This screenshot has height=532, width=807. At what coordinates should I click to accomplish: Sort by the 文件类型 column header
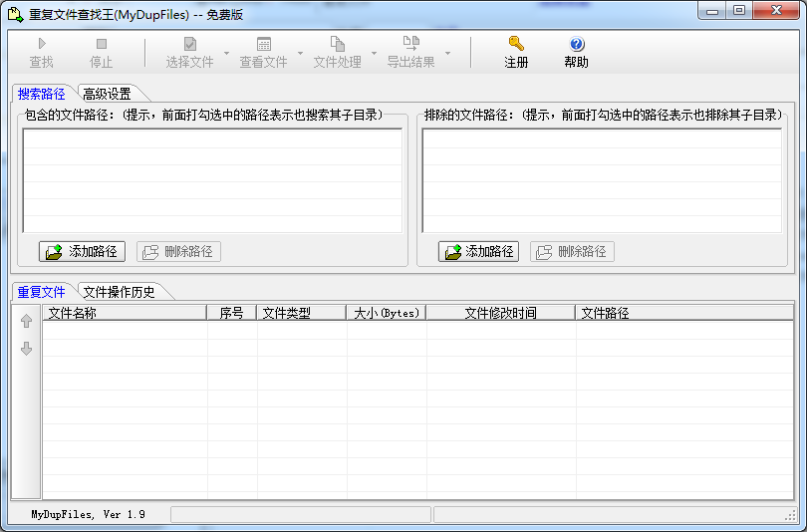point(302,313)
